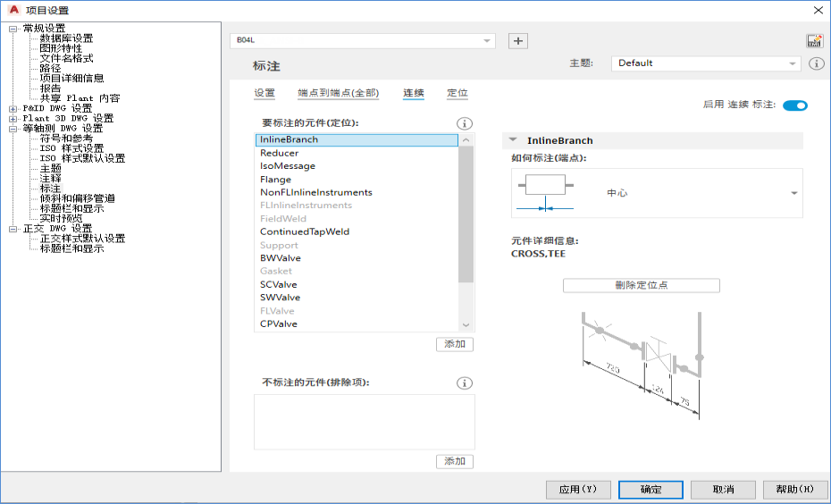This screenshot has width=831, height=504.
Task: Open 文件名格式 in the settings tree
Action: [66, 58]
